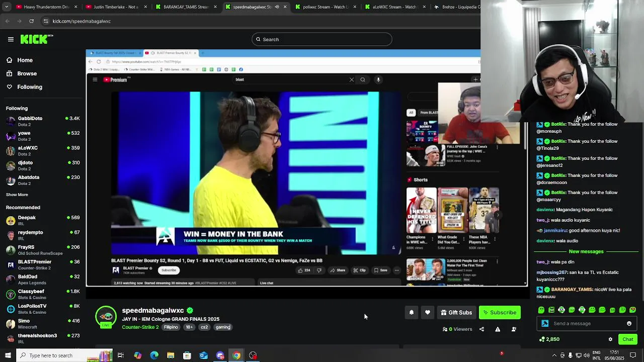This screenshot has height=362, width=644.
Task: Open the emoji picker in chat input
Action: tap(629, 324)
